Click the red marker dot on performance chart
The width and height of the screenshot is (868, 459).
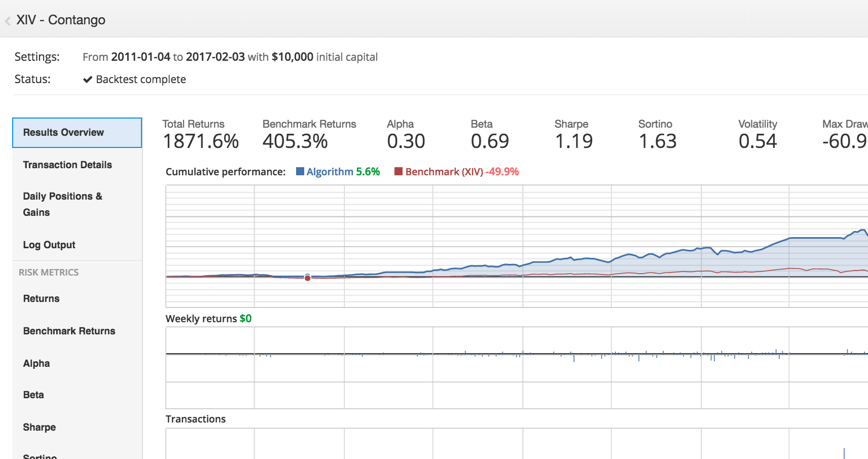tap(307, 278)
